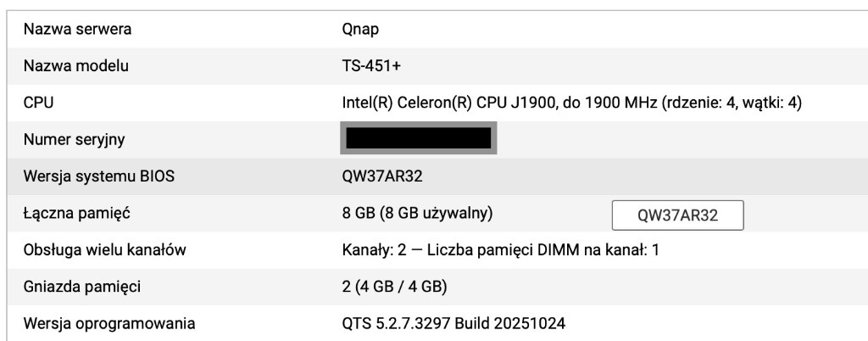The height and width of the screenshot is (341, 868).
Task: Click the Wersja oprogramowania label
Action: tap(109, 323)
